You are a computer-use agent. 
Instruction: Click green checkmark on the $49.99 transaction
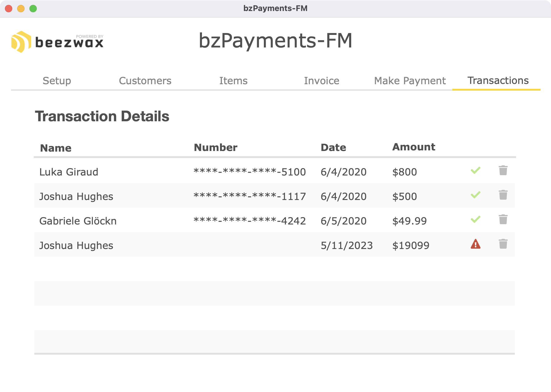click(x=475, y=219)
